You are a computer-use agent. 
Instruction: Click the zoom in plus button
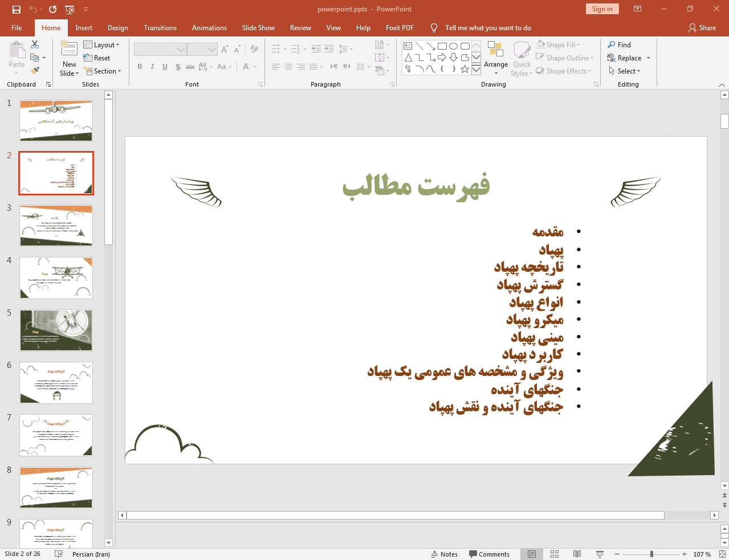(x=684, y=554)
